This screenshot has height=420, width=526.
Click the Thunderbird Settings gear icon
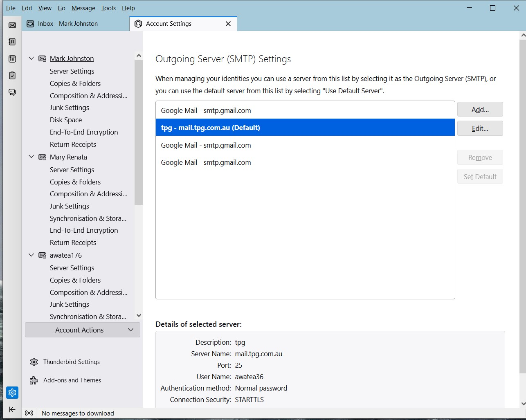tap(33, 362)
